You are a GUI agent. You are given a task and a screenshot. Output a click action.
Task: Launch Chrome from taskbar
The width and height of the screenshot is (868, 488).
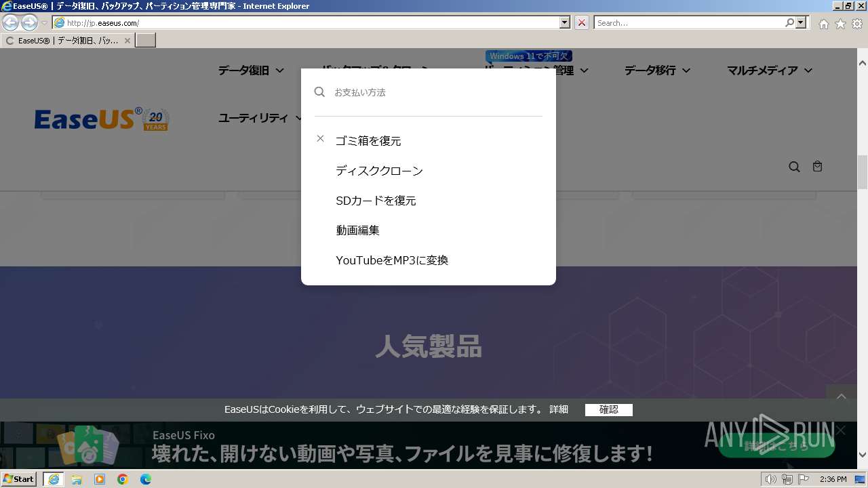[123, 479]
